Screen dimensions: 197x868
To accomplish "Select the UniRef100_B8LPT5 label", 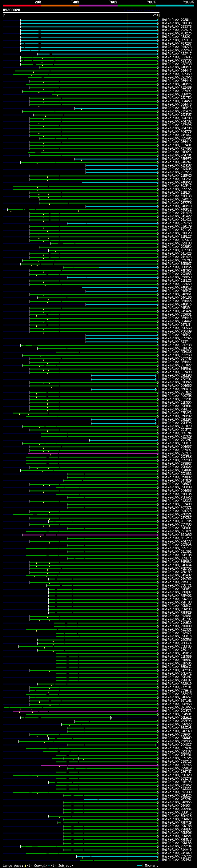I will 177,812.
